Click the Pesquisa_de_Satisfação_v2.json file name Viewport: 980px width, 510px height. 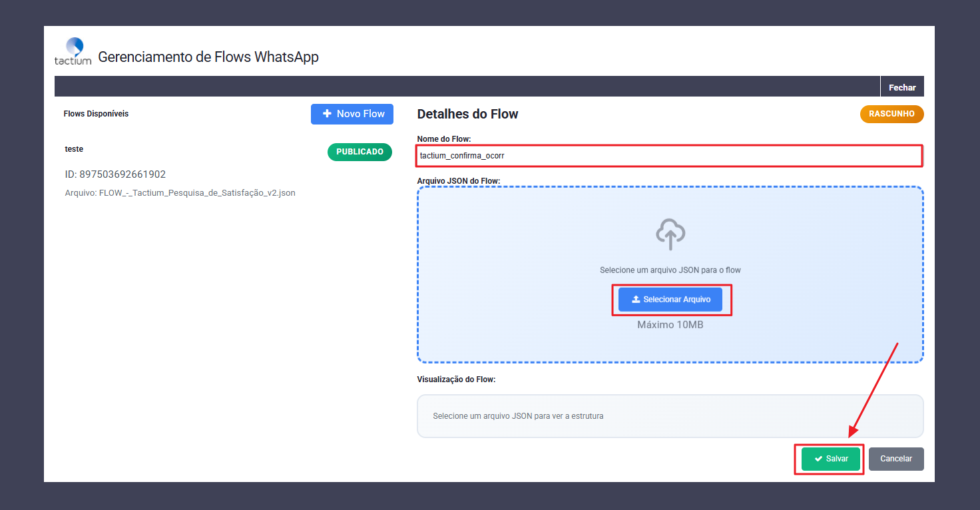(196, 193)
